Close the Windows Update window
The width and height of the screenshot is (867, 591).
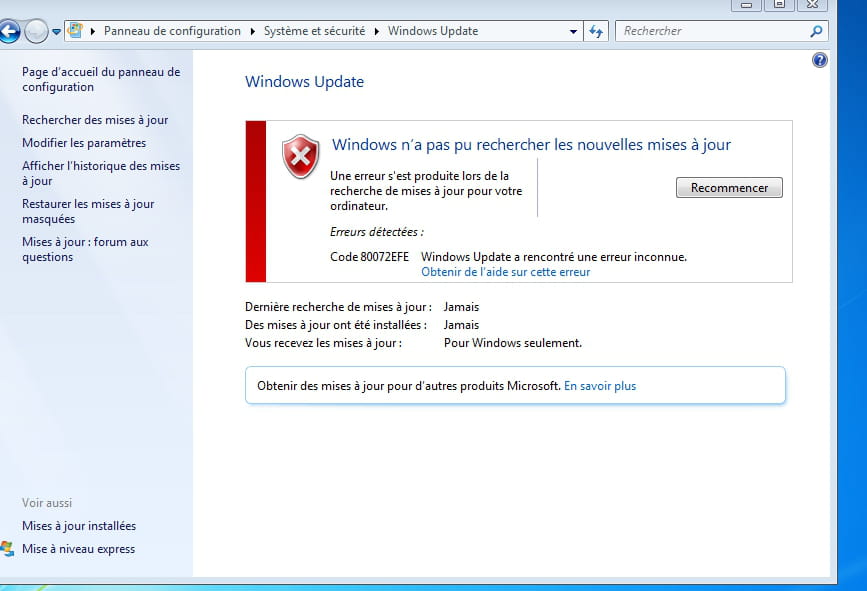[x=812, y=5]
